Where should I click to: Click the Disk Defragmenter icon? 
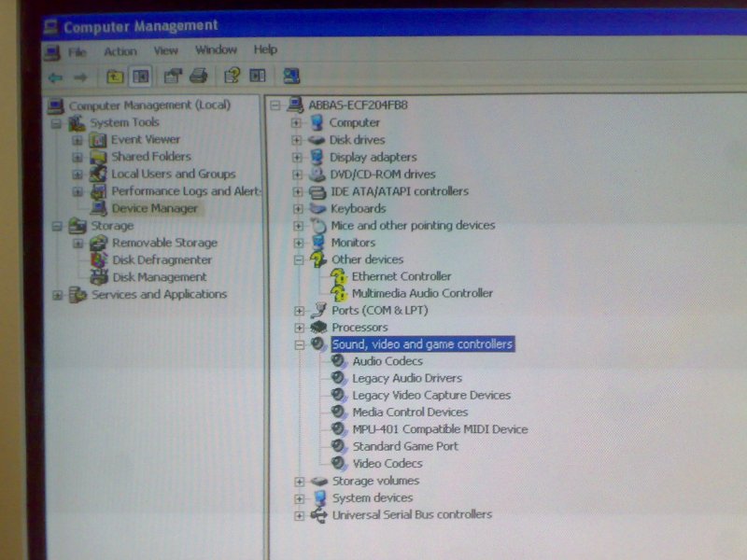99,260
